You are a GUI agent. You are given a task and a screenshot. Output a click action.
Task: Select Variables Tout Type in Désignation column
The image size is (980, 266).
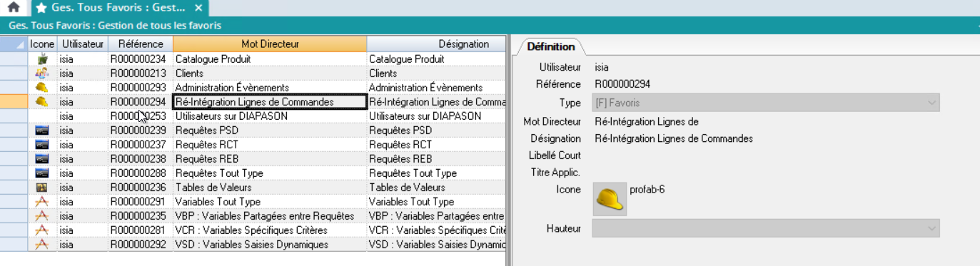pos(436,202)
